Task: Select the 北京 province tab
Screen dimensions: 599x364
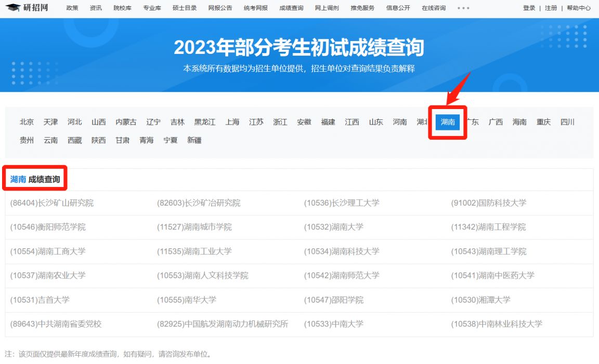Action: coord(27,122)
